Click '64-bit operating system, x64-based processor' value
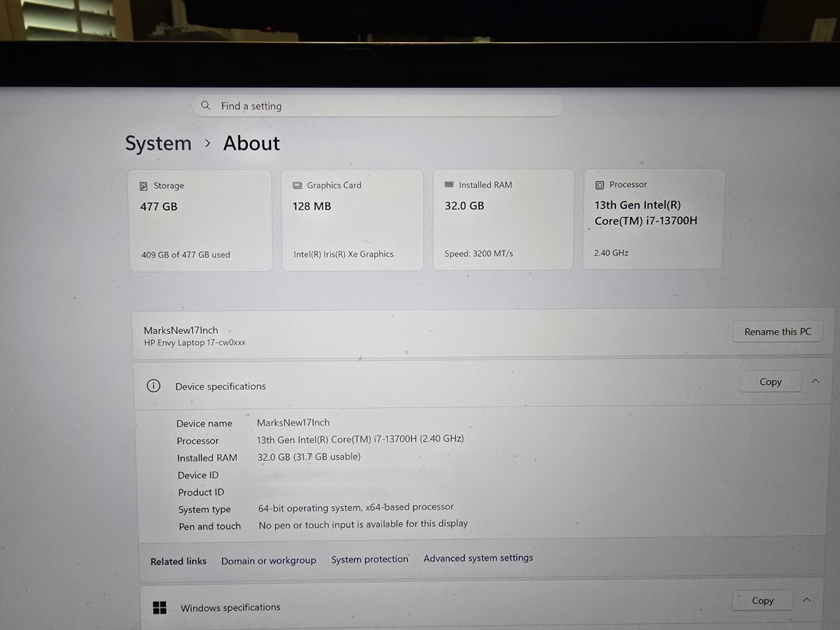 coord(356,508)
